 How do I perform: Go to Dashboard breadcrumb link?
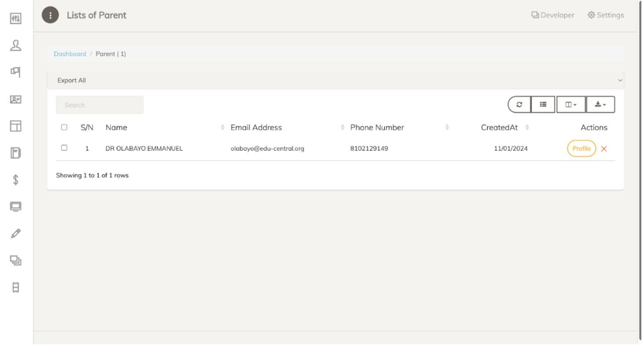tap(70, 54)
